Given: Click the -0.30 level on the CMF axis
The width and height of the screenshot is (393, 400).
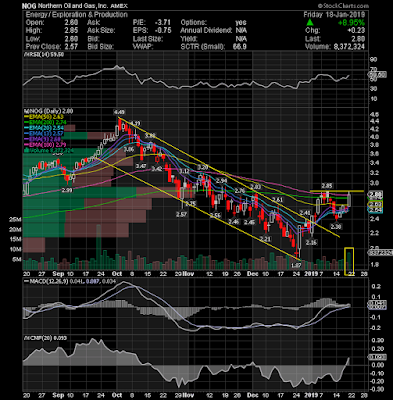Looking at the screenshot, I should coord(377,389).
